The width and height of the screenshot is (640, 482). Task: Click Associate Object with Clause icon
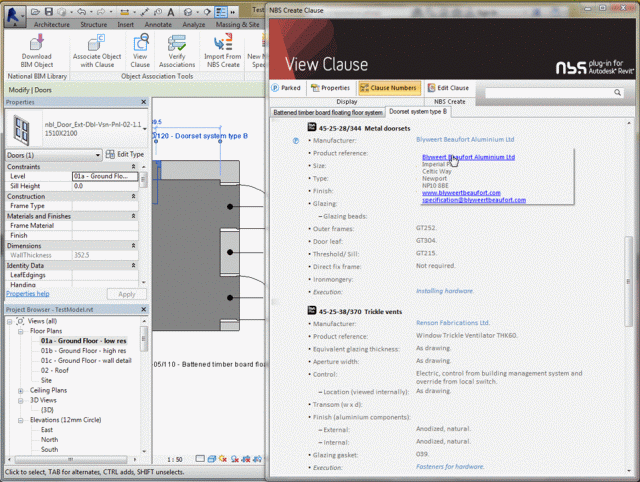(x=96, y=42)
